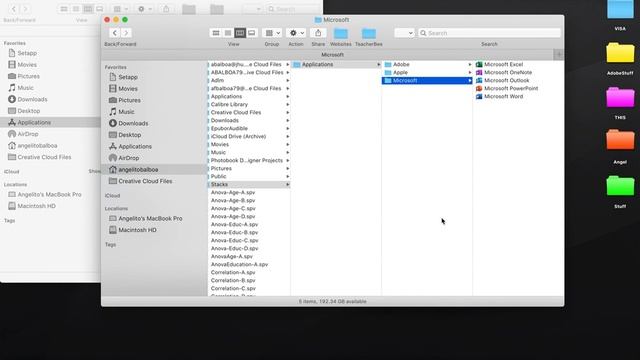Viewport: 640px width, 360px height.
Task: Select angelitobalboa home in front sidebar
Action: point(153,169)
